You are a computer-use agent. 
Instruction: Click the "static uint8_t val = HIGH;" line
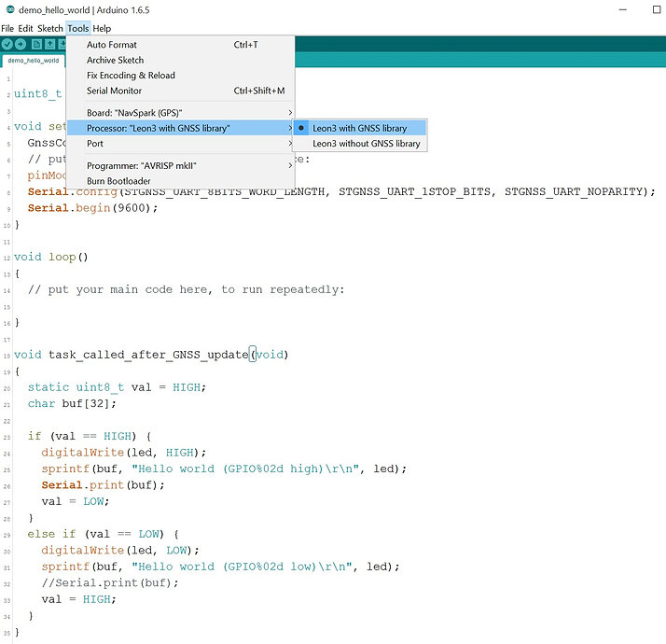[117, 387]
